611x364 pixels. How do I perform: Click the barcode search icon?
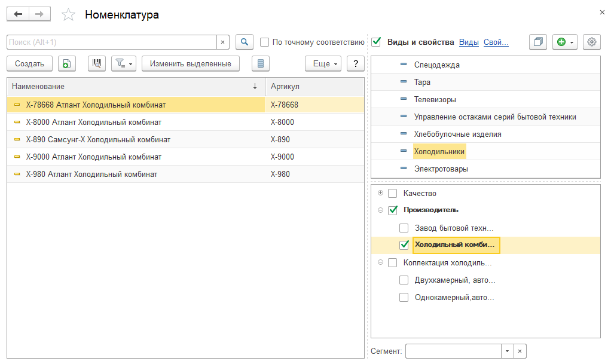pyautogui.click(x=97, y=63)
